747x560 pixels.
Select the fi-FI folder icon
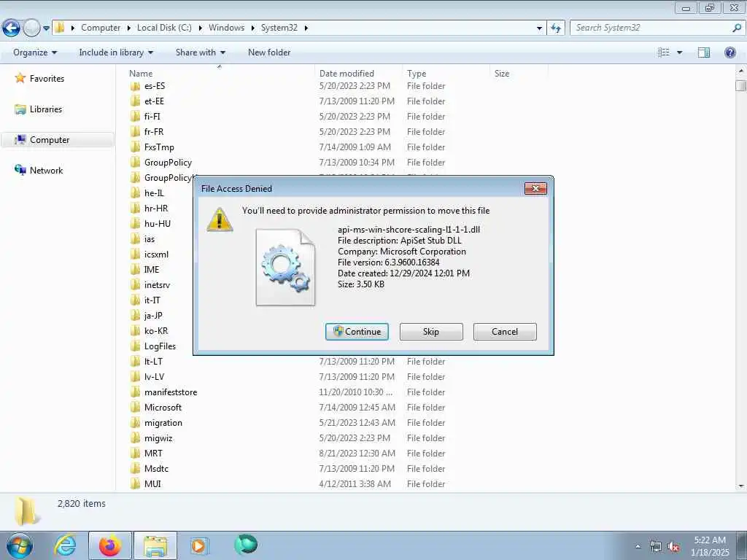point(135,117)
